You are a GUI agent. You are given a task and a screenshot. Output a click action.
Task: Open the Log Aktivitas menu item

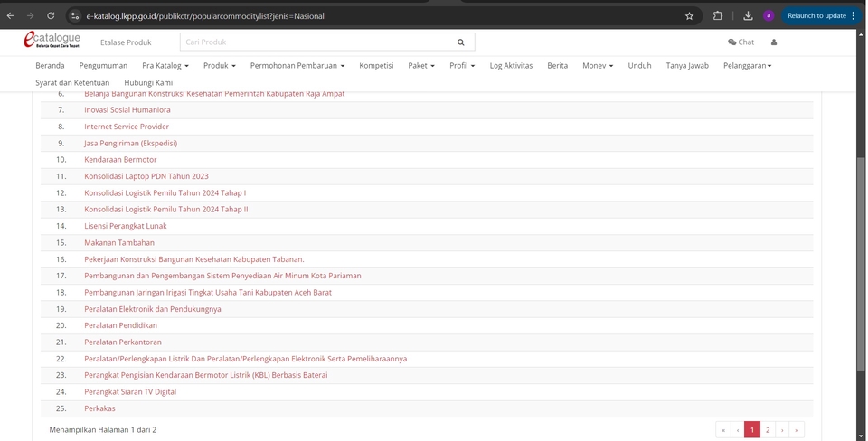click(x=511, y=65)
